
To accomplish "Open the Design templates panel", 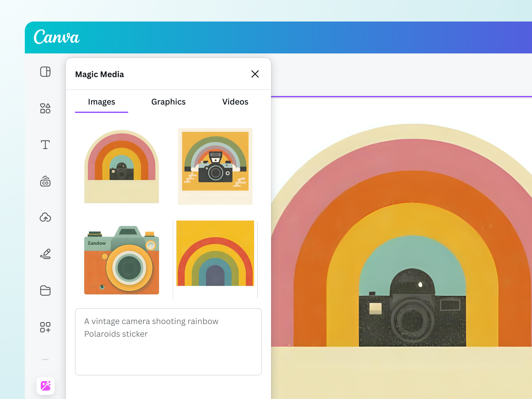I will pos(45,72).
